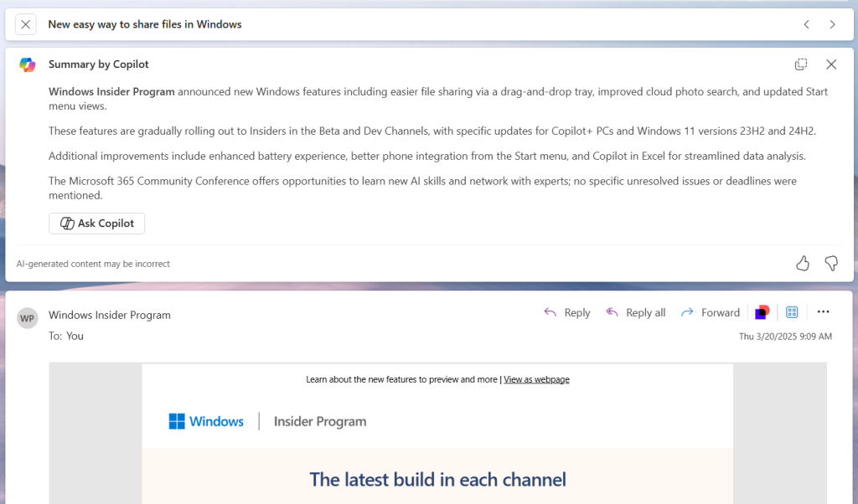The height and width of the screenshot is (504, 858).
Task: Click Reply to respond to Windows Insider Program
Action: (x=567, y=311)
